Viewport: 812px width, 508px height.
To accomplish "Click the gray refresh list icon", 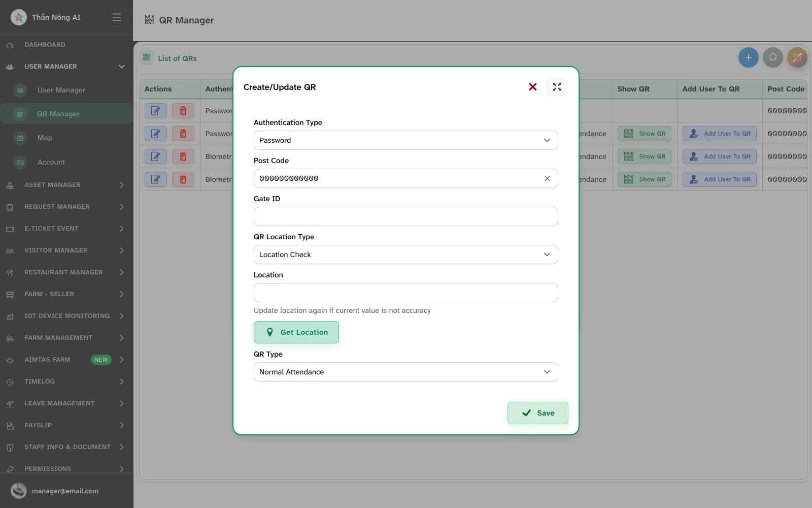I will point(772,57).
